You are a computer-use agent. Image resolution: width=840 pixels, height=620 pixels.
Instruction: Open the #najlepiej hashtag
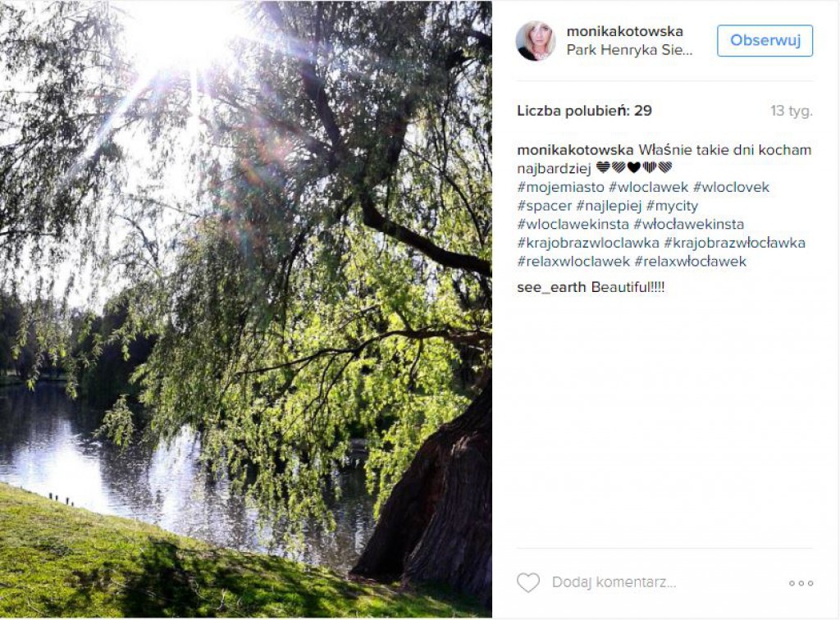pos(609,206)
